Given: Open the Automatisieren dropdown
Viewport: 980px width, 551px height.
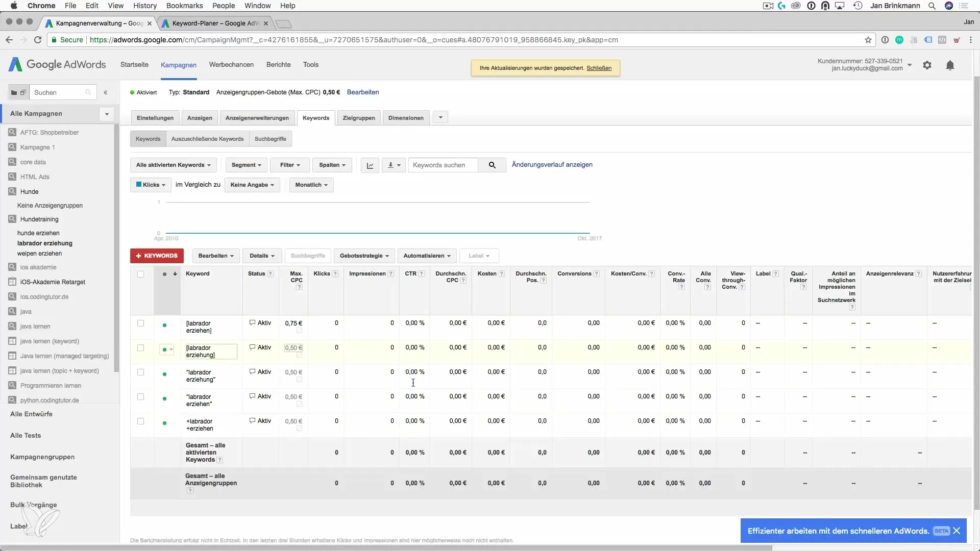Looking at the screenshot, I should pyautogui.click(x=427, y=256).
